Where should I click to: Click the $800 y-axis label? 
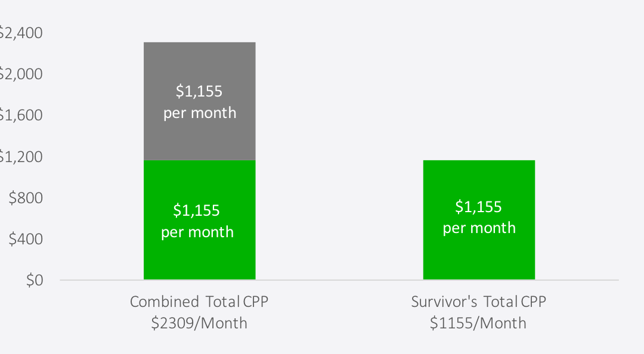pyautogui.click(x=26, y=198)
